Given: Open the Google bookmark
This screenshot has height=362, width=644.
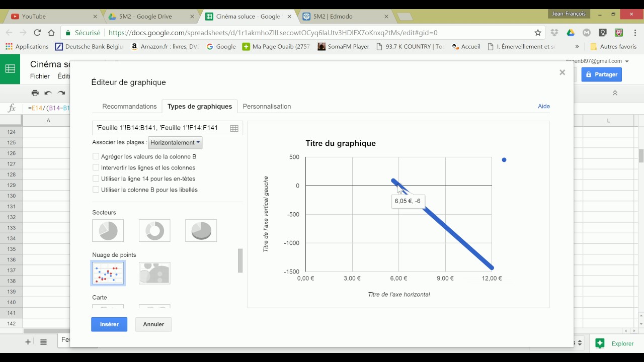Looking at the screenshot, I should point(221,46).
